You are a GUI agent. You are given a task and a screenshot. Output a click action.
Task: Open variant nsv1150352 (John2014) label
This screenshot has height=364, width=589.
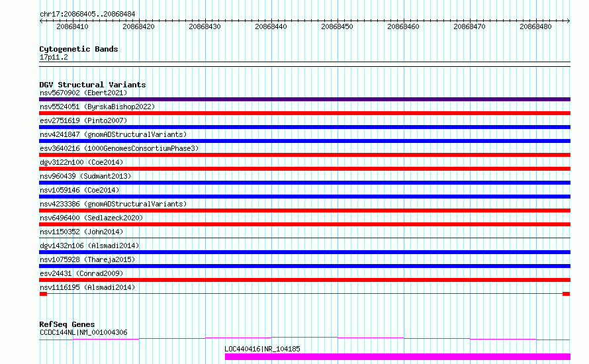click(x=81, y=232)
